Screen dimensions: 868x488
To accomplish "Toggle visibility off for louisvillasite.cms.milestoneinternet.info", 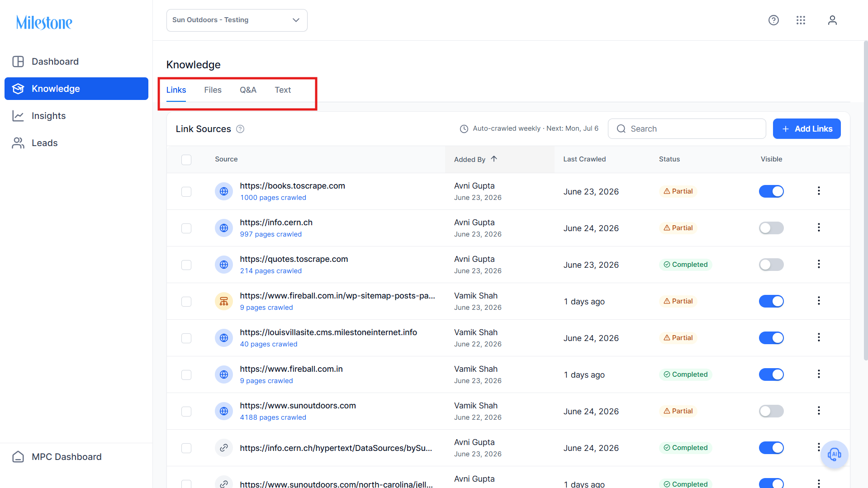I will coord(771,338).
